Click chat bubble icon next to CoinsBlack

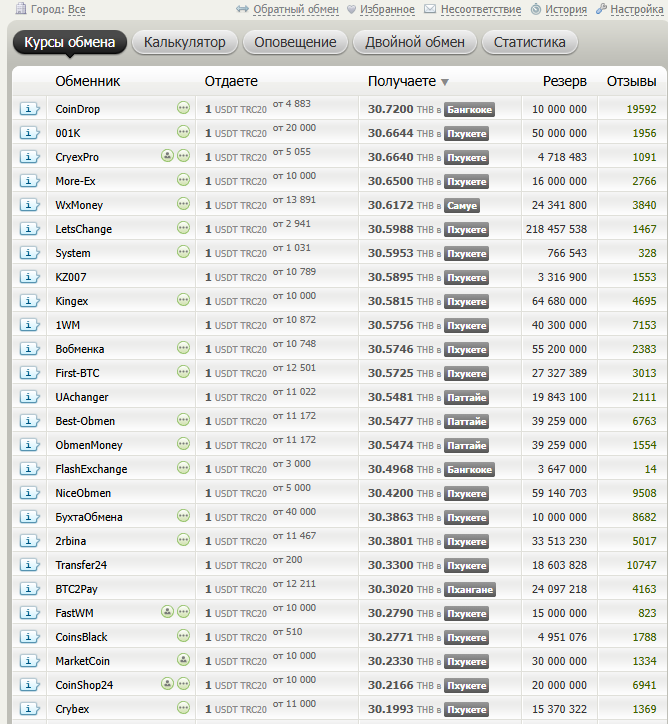183,636
